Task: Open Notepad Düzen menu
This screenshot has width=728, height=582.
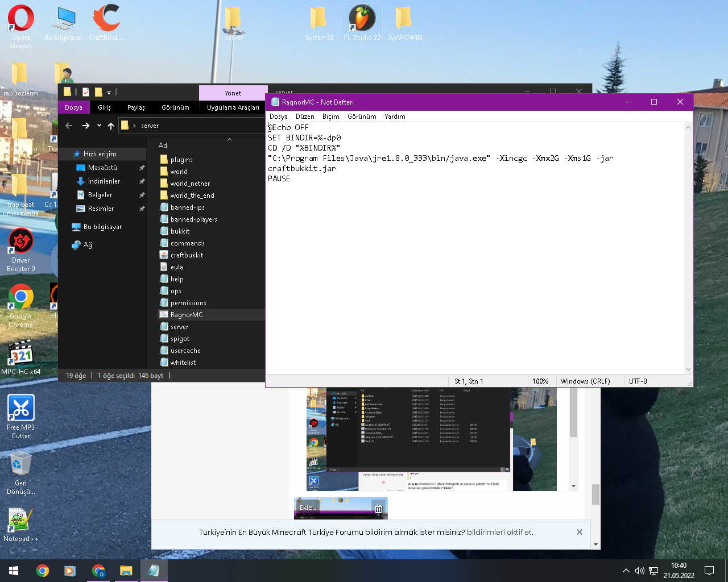Action: coord(305,117)
